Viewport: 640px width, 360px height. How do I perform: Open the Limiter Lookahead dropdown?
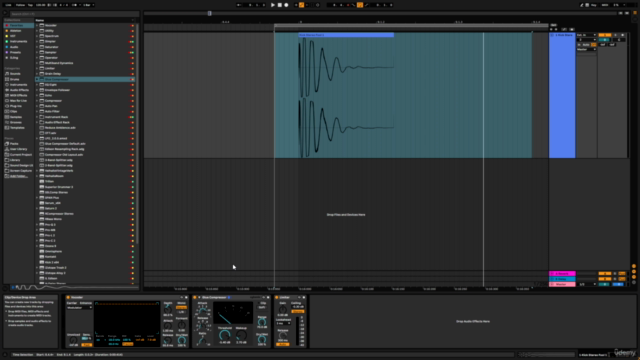pos(284,323)
